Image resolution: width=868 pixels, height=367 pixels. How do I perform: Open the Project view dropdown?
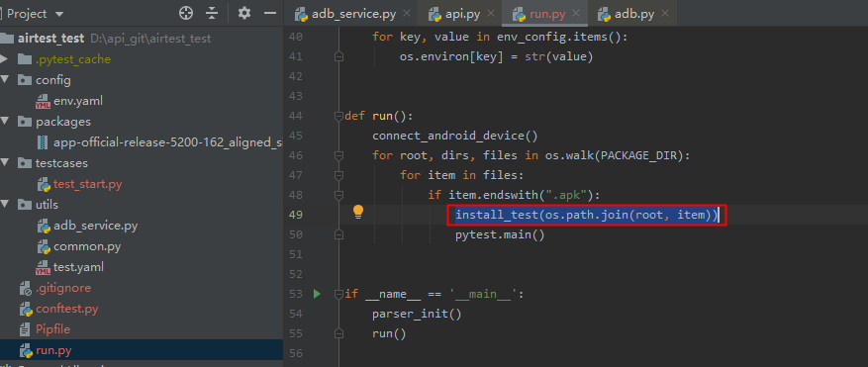(59, 14)
